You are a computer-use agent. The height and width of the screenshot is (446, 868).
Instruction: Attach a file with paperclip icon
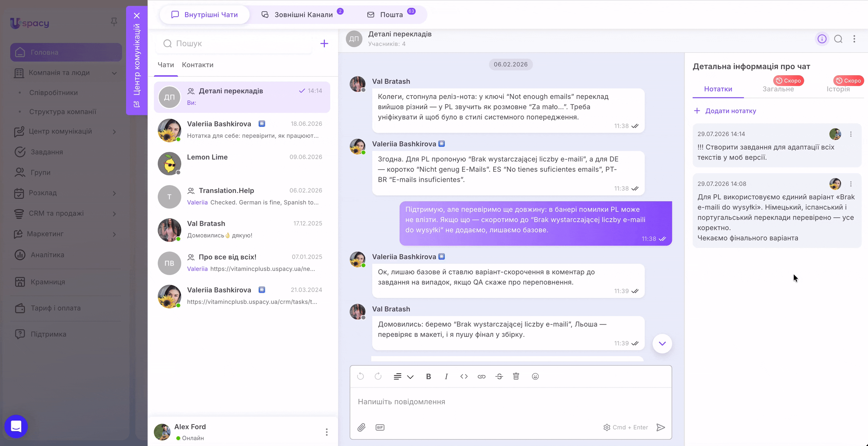pos(361,427)
